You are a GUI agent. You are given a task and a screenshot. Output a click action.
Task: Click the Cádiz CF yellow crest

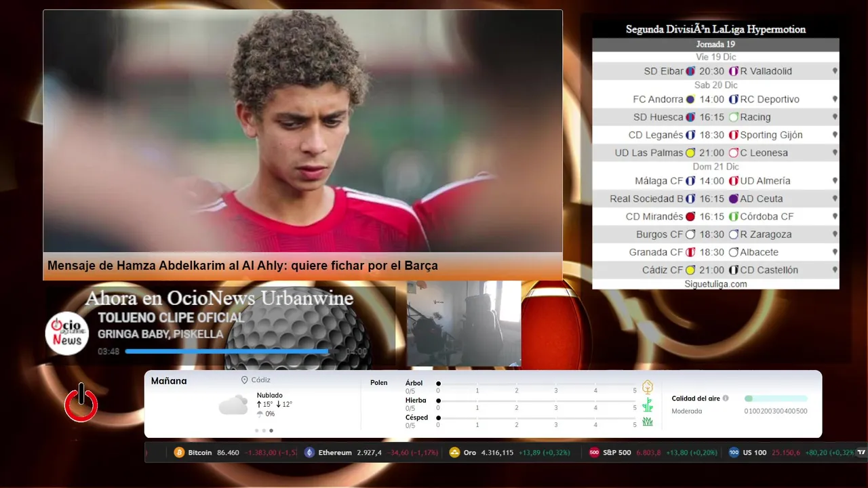pos(690,270)
